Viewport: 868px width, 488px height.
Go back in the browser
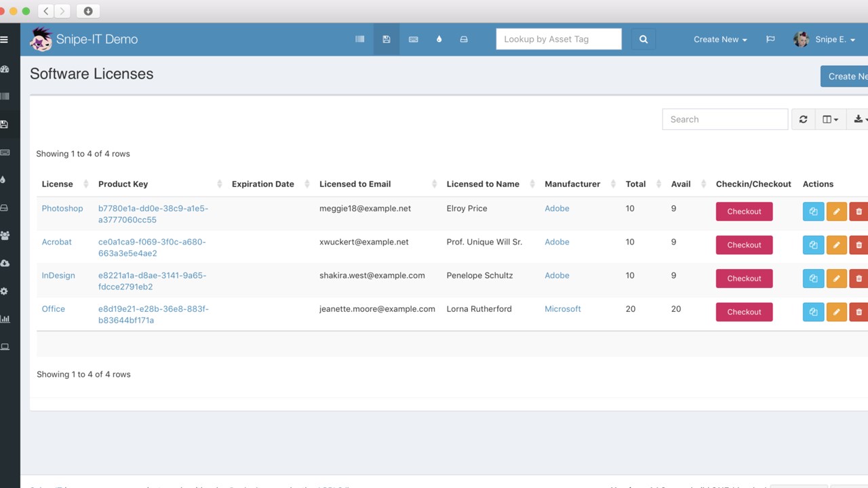tap(46, 11)
